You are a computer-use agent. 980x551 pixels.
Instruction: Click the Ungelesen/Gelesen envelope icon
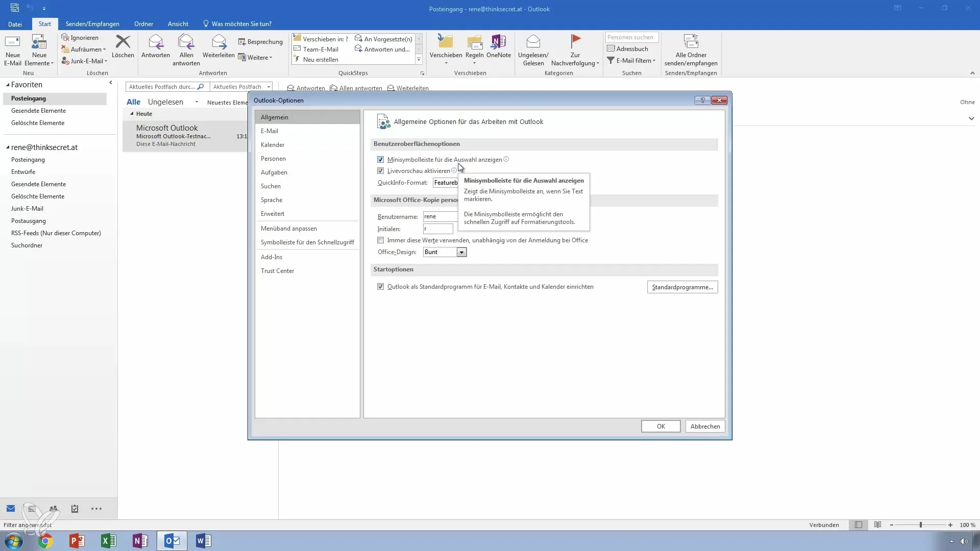click(533, 42)
